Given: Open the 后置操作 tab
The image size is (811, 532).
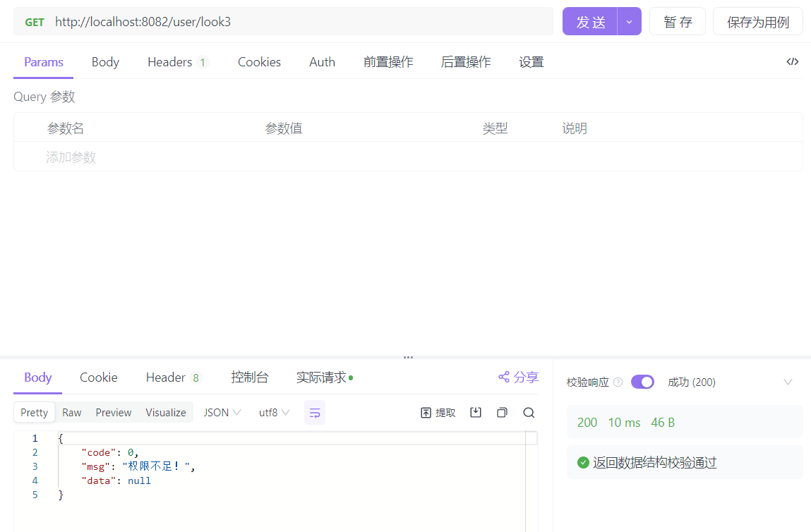Looking at the screenshot, I should coord(466,62).
